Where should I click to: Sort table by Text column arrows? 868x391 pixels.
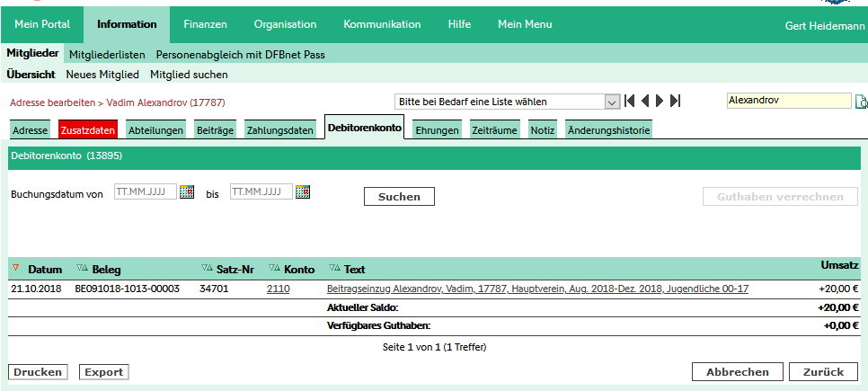click(x=335, y=268)
